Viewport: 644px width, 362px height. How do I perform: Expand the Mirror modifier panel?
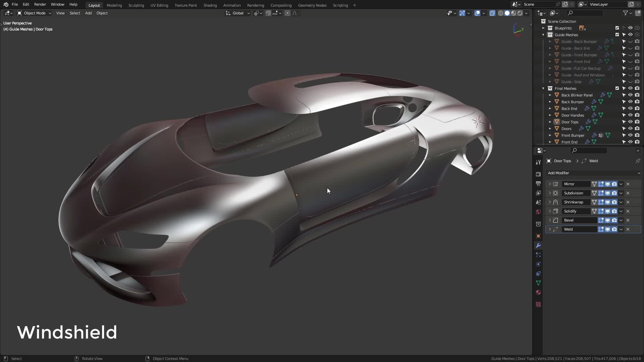click(549, 184)
